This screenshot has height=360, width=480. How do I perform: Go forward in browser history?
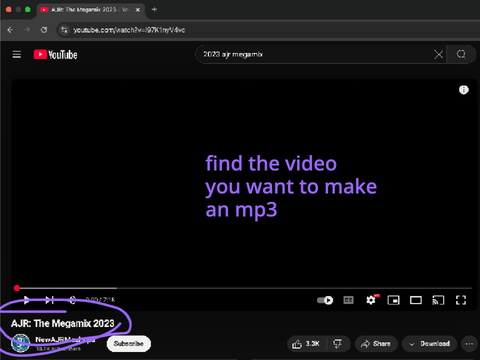pyautogui.click(x=27, y=30)
